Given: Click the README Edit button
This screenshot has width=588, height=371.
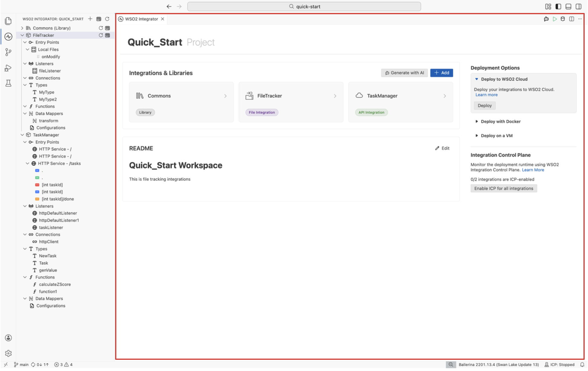Looking at the screenshot, I should click(442, 148).
